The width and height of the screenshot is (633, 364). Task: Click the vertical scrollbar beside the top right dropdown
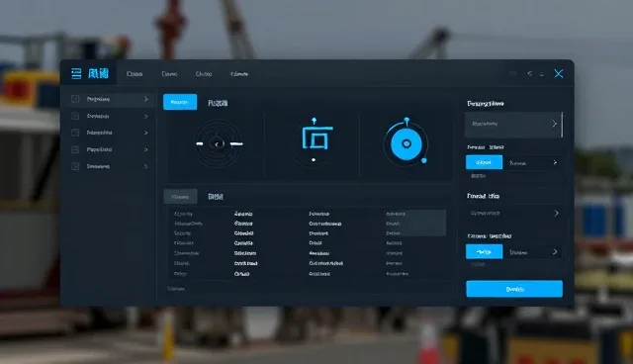[562, 125]
